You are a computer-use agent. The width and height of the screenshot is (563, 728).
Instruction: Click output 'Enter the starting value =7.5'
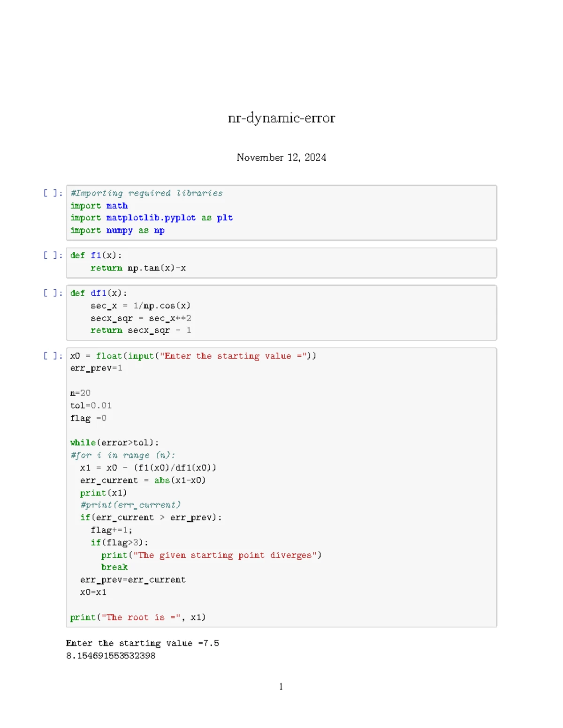click(143, 643)
